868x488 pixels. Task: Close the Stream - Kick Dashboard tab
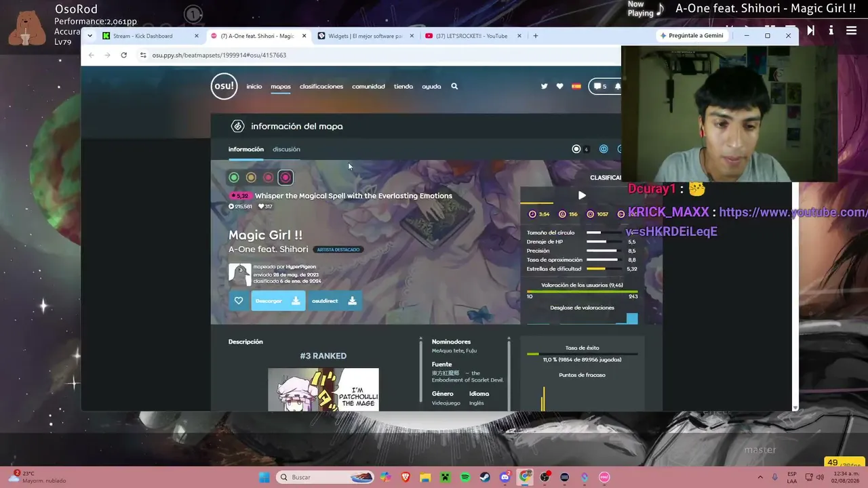coord(197,36)
